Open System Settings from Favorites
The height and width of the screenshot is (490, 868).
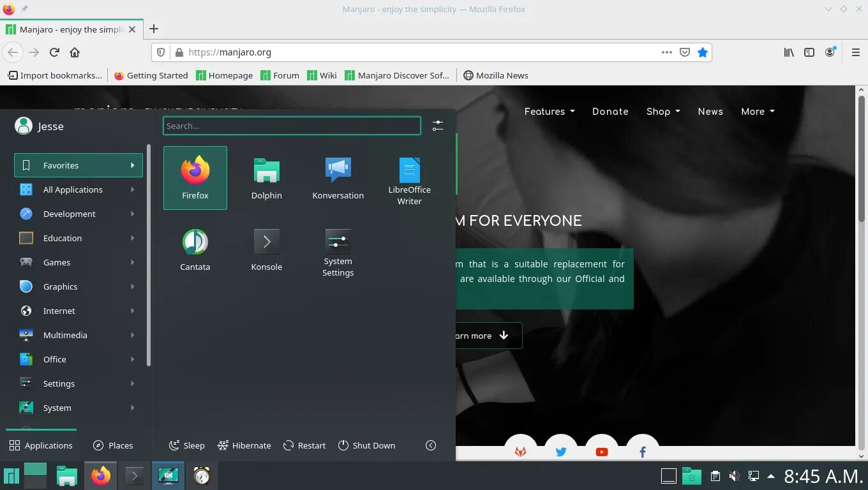point(338,252)
